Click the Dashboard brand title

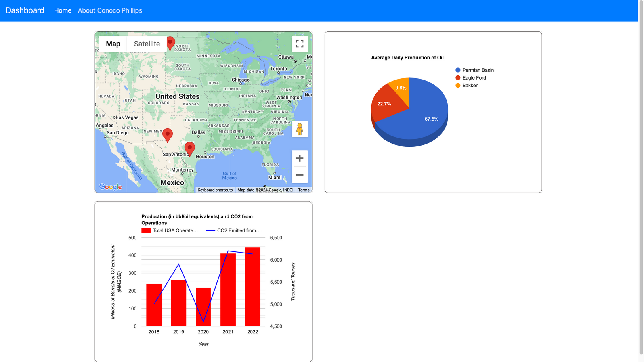tap(25, 10)
